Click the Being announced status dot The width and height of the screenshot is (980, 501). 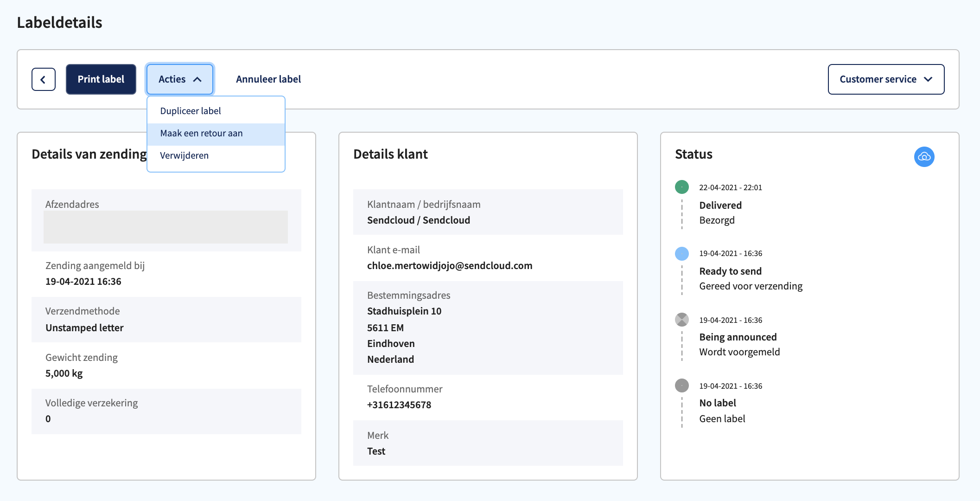point(681,320)
